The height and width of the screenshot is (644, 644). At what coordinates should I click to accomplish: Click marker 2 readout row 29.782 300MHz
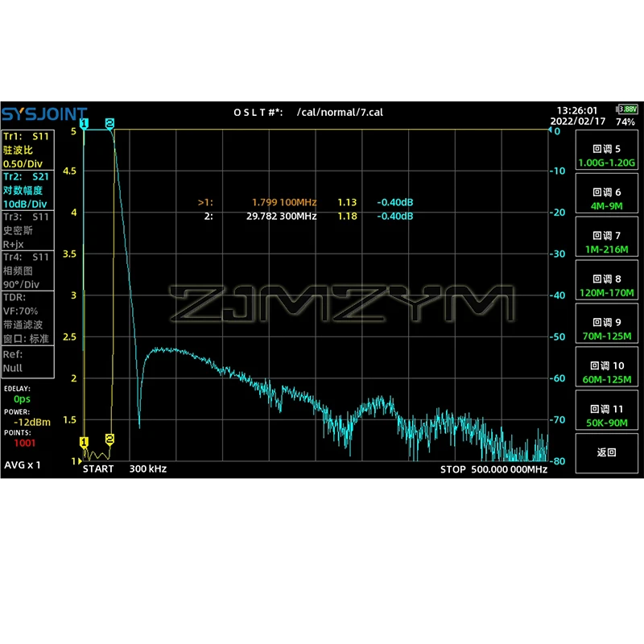point(308,216)
